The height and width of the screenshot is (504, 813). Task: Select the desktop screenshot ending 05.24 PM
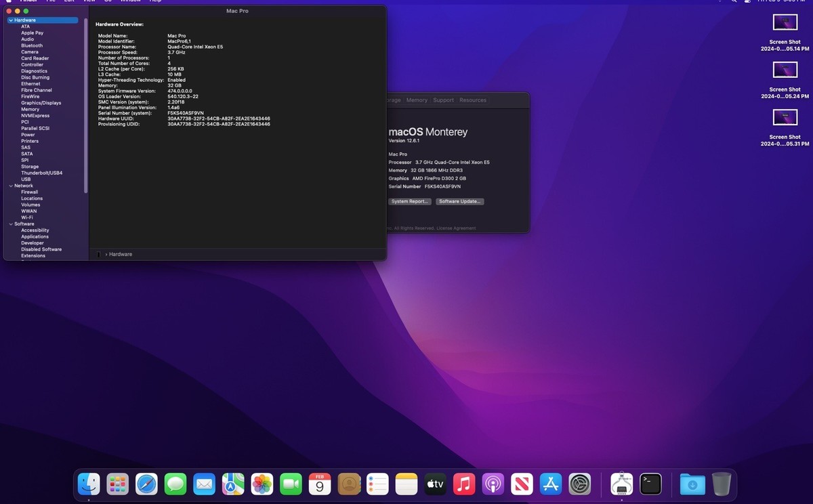(x=785, y=80)
